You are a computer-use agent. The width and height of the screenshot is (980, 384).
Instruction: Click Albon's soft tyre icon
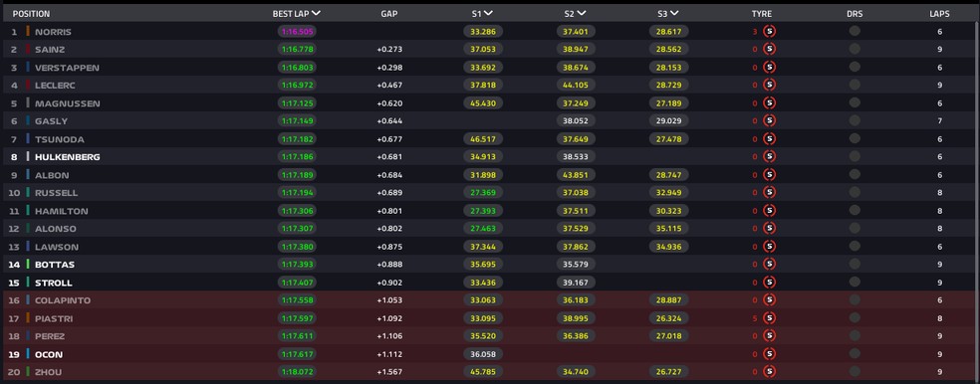point(770,175)
